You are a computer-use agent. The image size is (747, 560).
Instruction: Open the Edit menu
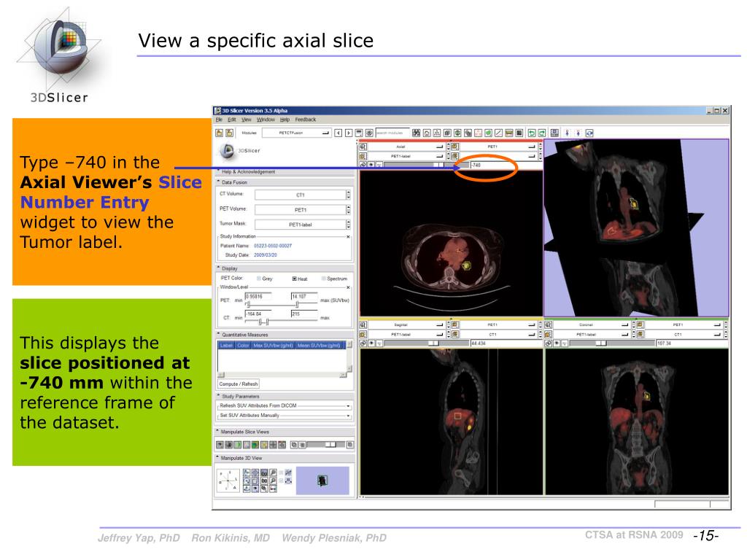tap(231, 120)
